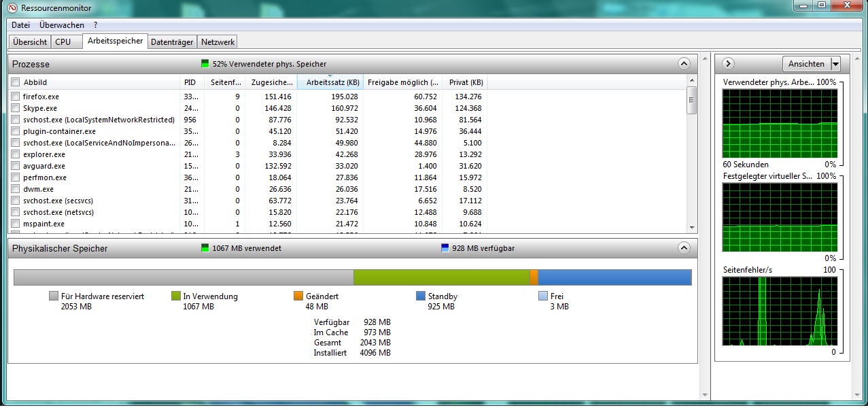Click the 195.028 Arbeitssatz value for firefox.exe
The height and width of the screenshot is (410, 868).
coord(344,97)
